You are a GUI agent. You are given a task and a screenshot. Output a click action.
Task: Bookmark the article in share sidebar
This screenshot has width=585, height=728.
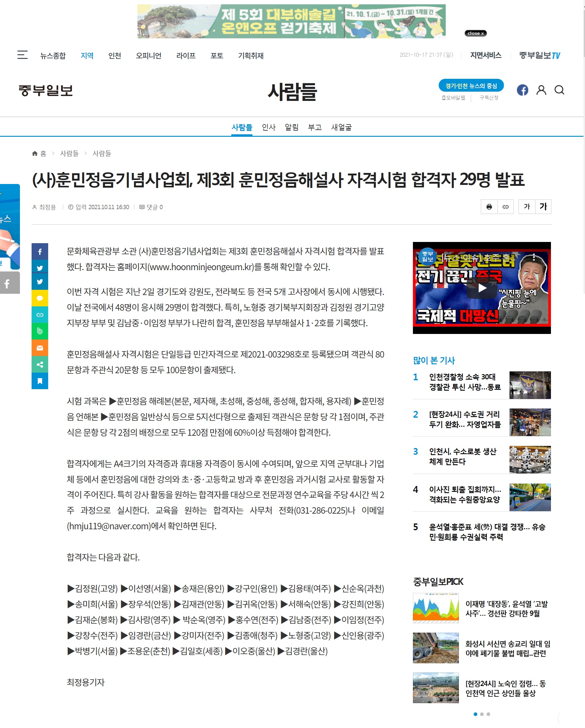click(40, 381)
